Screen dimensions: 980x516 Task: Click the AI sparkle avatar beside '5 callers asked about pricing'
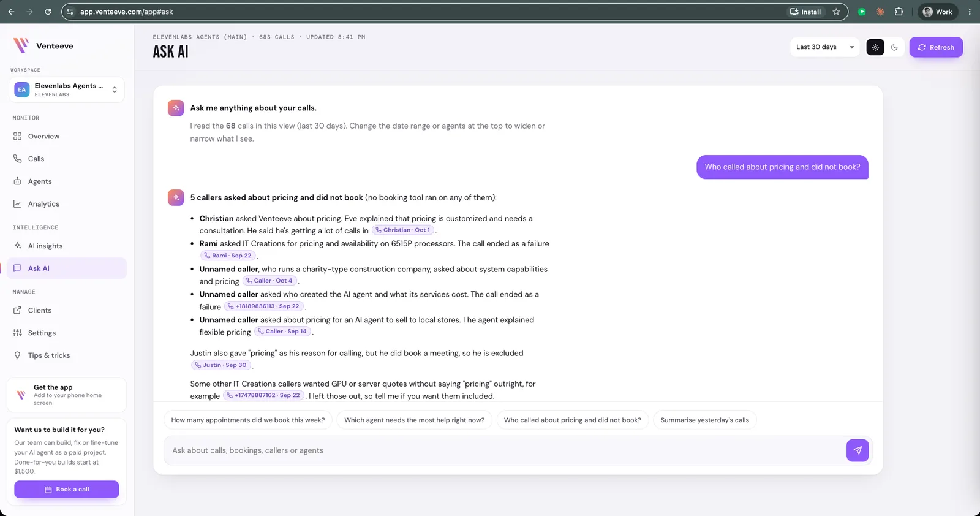176,198
